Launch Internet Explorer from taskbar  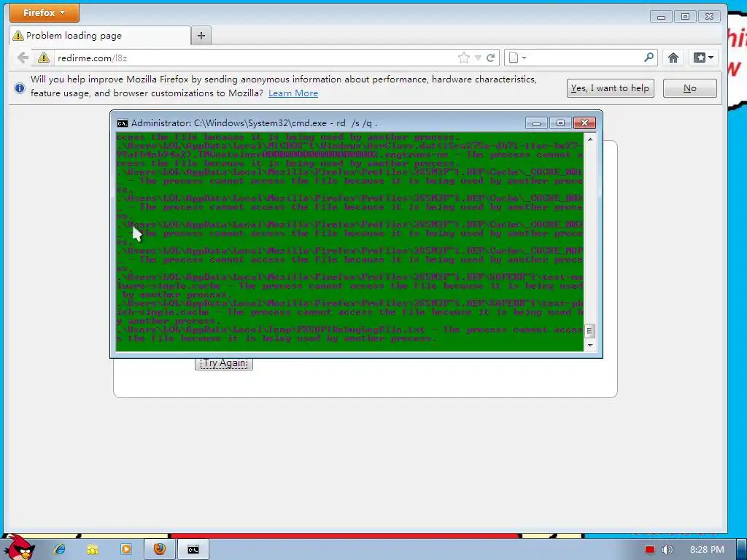60,550
